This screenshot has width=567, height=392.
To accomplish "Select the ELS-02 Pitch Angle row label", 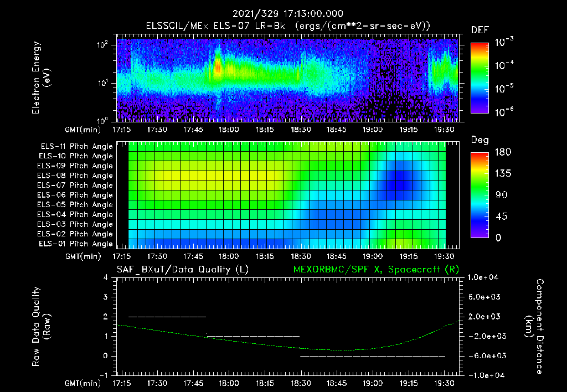I will point(75,234).
